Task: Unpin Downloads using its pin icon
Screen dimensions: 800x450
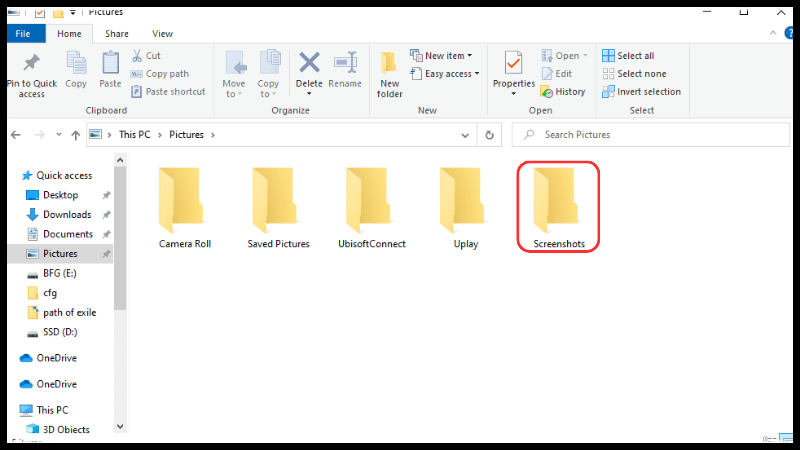Action: (106, 215)
